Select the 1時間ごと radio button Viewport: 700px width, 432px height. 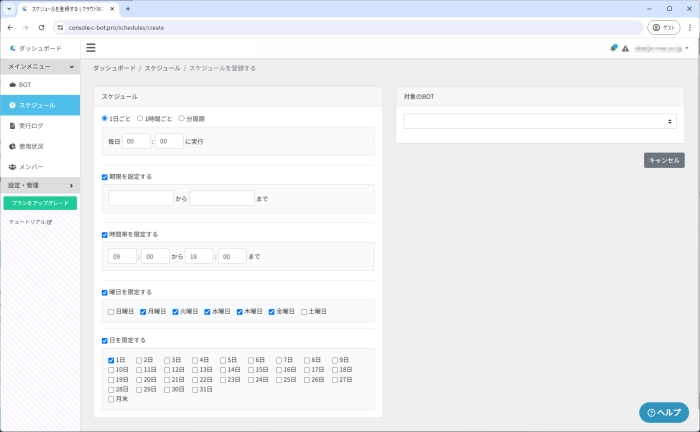point(140,118)
